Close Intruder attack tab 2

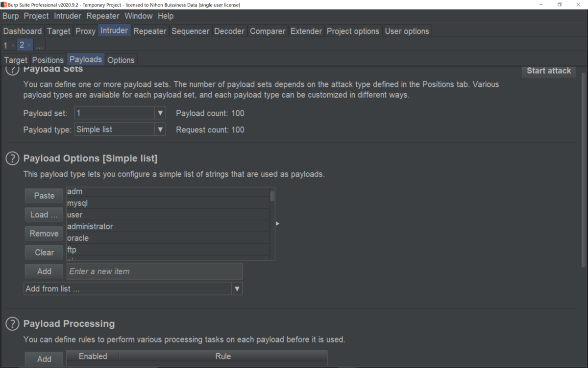click(29, 45)
